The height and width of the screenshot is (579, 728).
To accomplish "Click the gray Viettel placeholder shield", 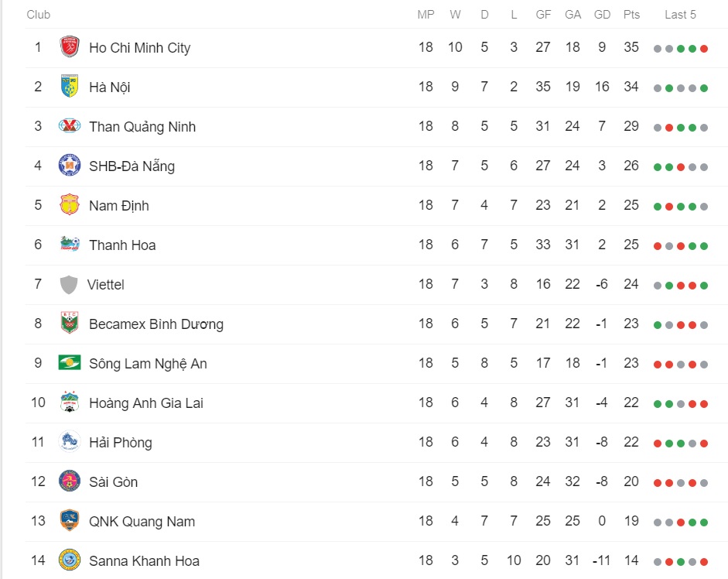I will (x=69, y=284).
